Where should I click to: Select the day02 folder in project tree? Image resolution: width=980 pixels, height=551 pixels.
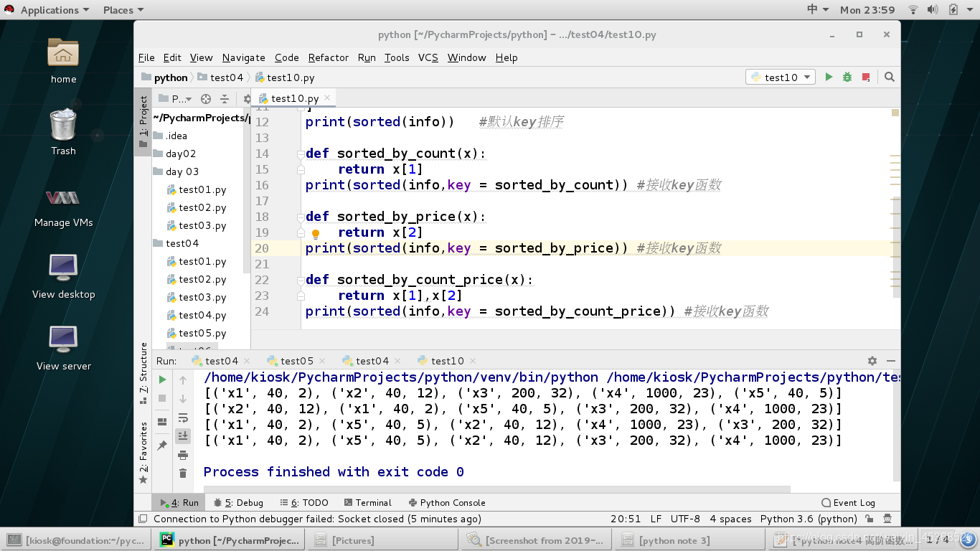click(174, 154)
